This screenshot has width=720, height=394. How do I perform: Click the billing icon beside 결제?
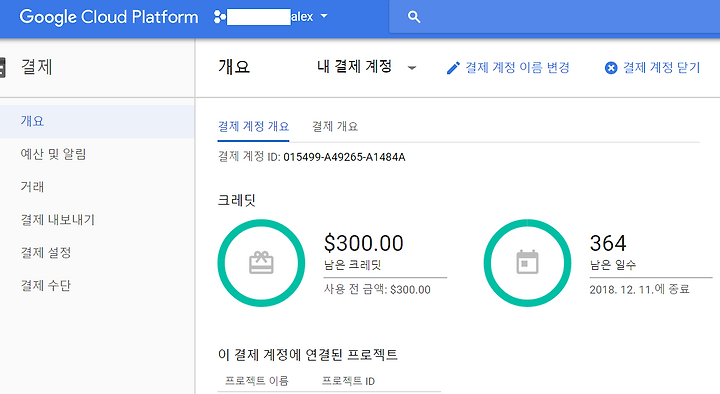tap(3, 68)
